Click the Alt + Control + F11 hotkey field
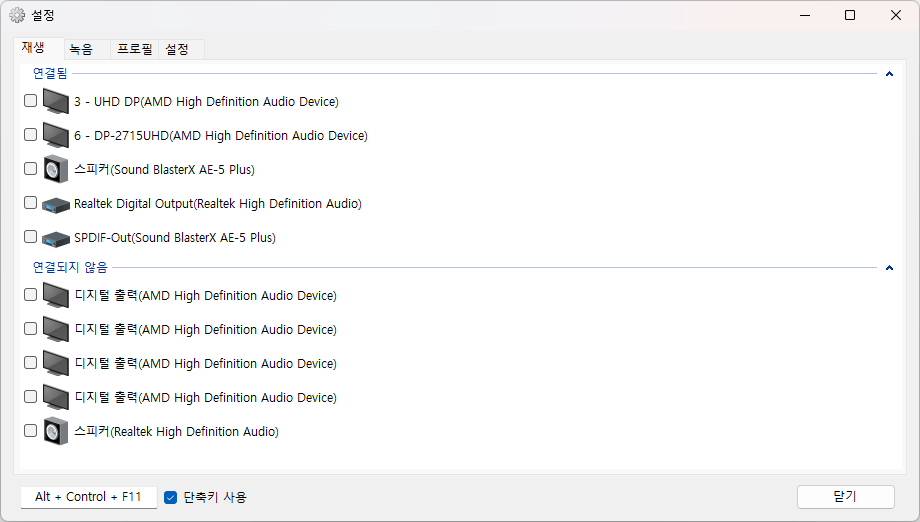This screenshot has height=522, width=920. (89, 497)
